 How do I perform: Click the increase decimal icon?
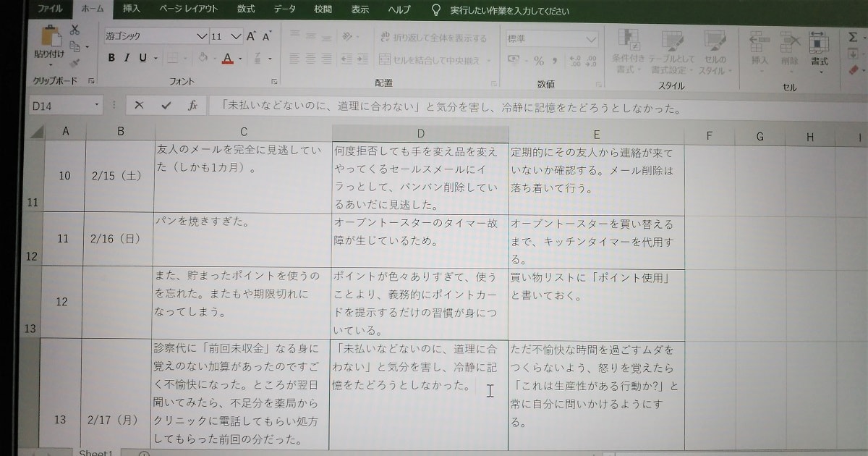point(576,61)
